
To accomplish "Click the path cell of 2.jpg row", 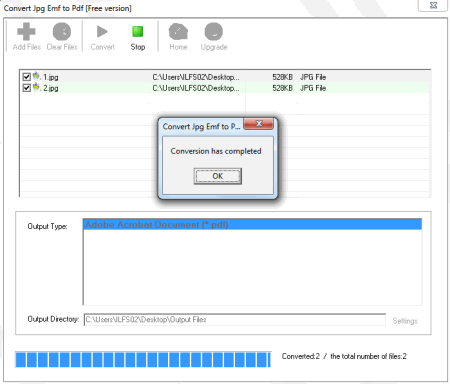I will pyautogui.click(x=196, y=88).
